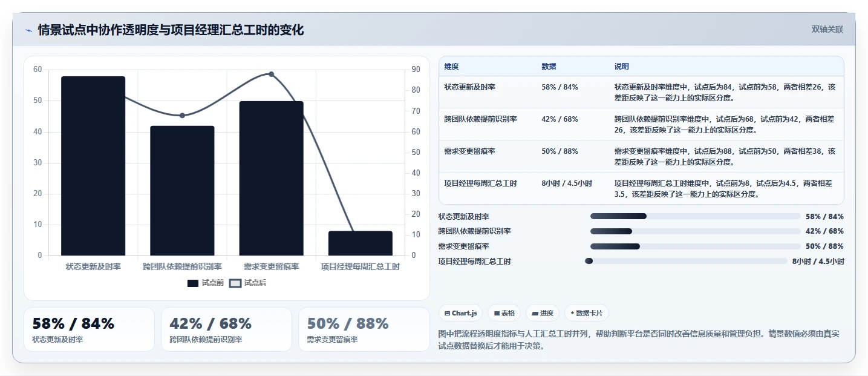The image size is (868, 376).
Task: Click the x-axis label 状态更新及时率
Action: point(93,266)
